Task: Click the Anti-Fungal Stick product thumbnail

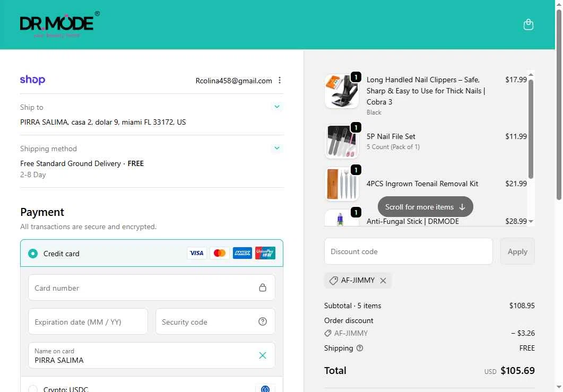Action: (x=342, y=217)
